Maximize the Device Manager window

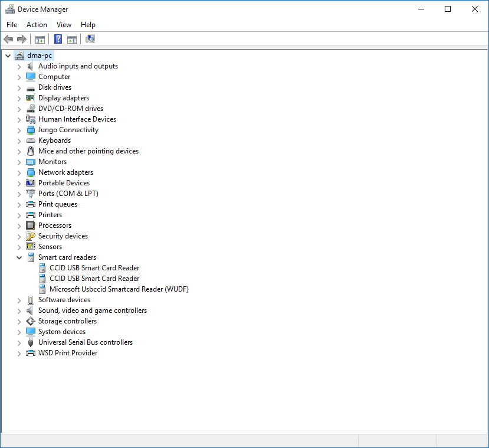[x=448, y=9]
